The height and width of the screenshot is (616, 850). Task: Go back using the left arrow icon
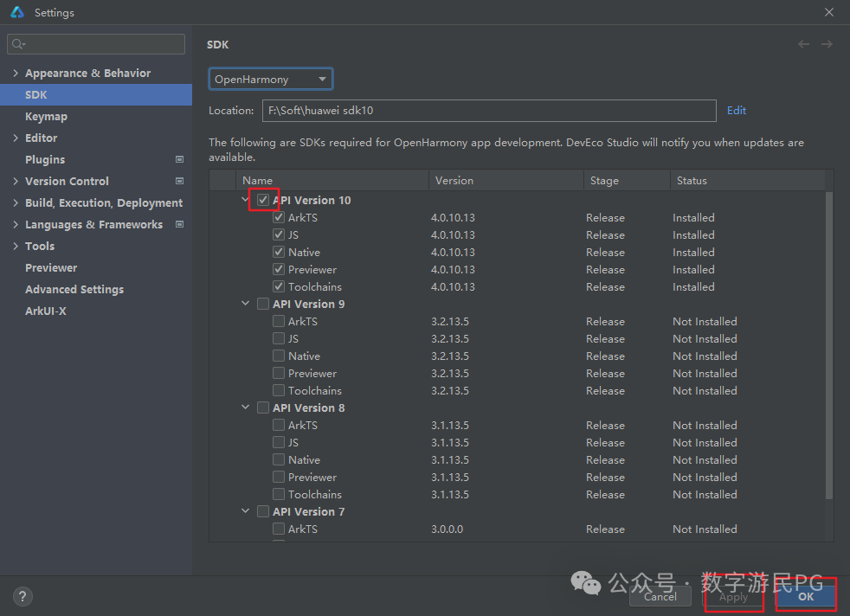pos(803,44)
